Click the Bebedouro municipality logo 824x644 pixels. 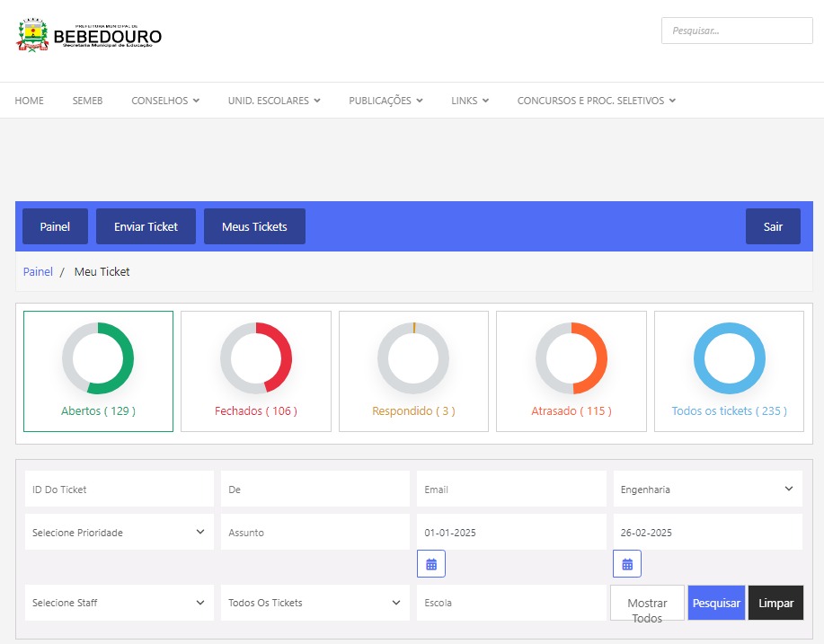point(89,36)
